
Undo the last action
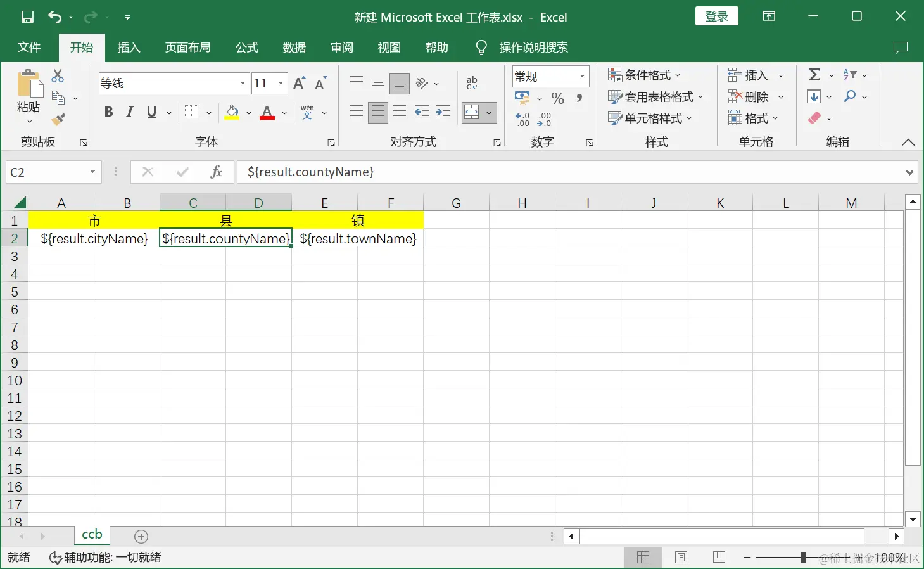[55, 17]
